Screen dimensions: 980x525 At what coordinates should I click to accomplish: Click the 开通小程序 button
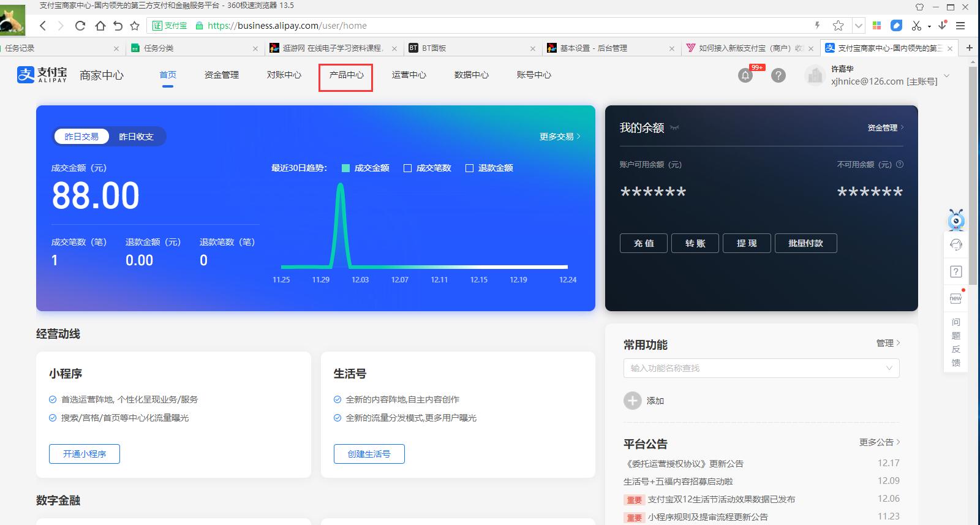[85, 454]
